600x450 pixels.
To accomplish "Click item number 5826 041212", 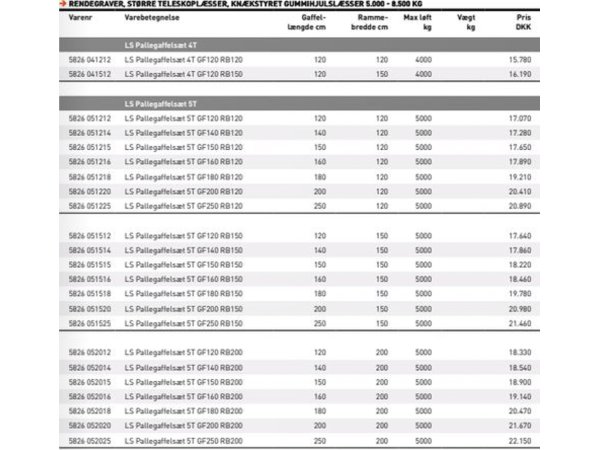I will click(90, 60).
